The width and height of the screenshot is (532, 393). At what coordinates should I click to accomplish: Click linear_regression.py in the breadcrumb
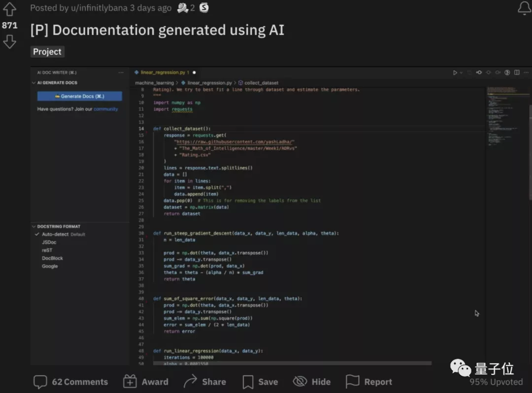(x=210, y=83)
